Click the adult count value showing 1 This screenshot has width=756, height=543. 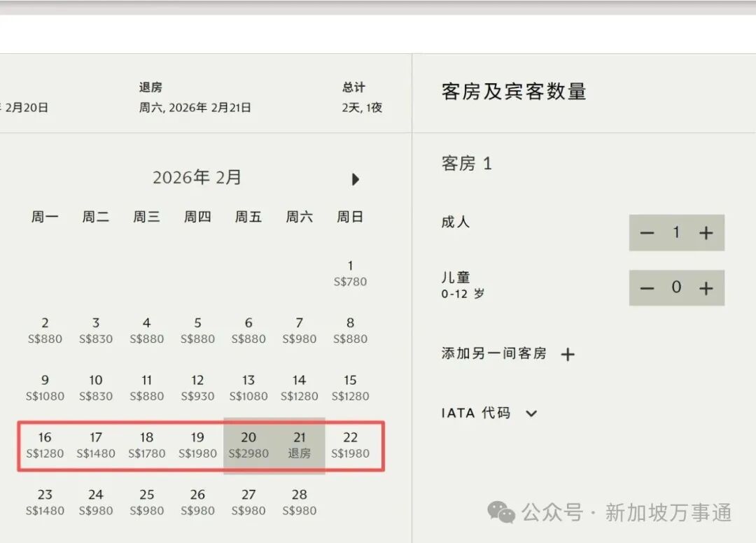(677, 232)
